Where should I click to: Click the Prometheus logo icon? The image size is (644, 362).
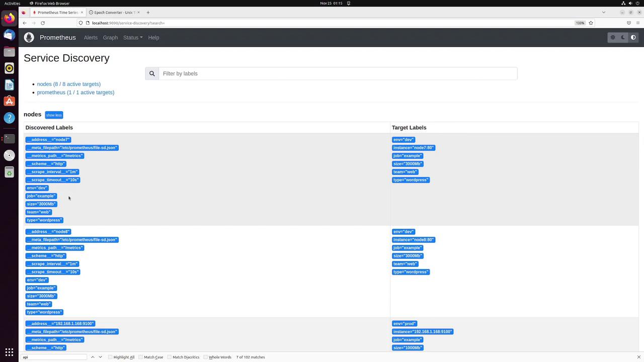29,37
